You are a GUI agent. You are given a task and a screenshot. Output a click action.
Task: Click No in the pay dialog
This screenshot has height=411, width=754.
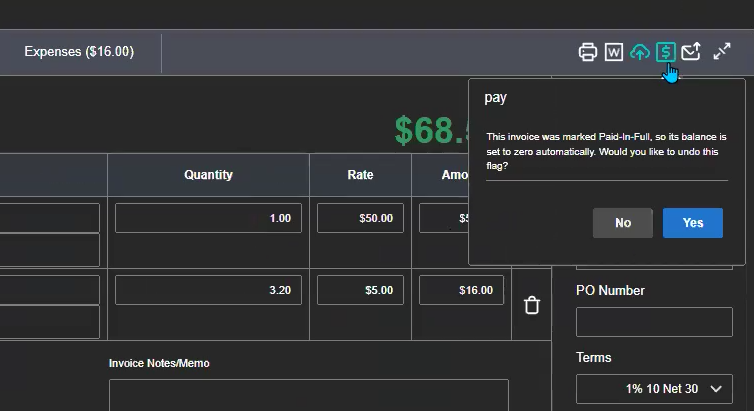622,223
